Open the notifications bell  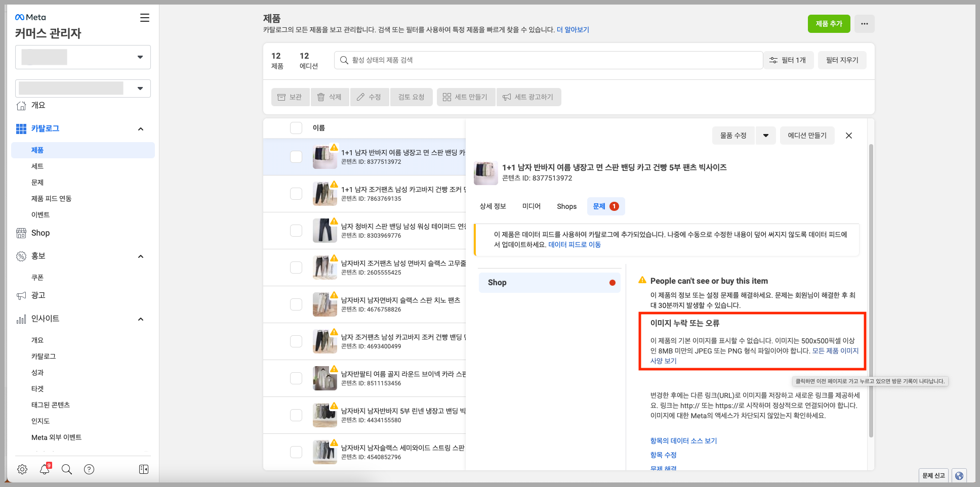coord(45,469)
